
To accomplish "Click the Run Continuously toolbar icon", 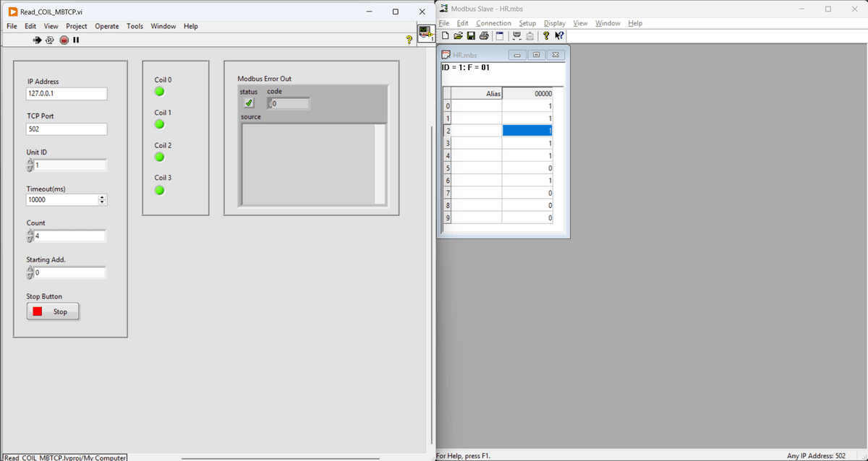I will (49, 40).
